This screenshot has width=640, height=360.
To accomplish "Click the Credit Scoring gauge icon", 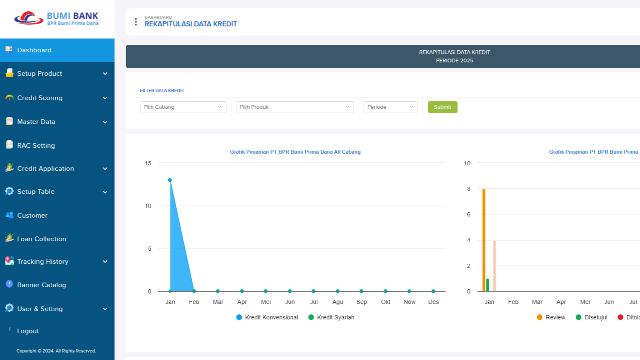I will coord(9,98).
